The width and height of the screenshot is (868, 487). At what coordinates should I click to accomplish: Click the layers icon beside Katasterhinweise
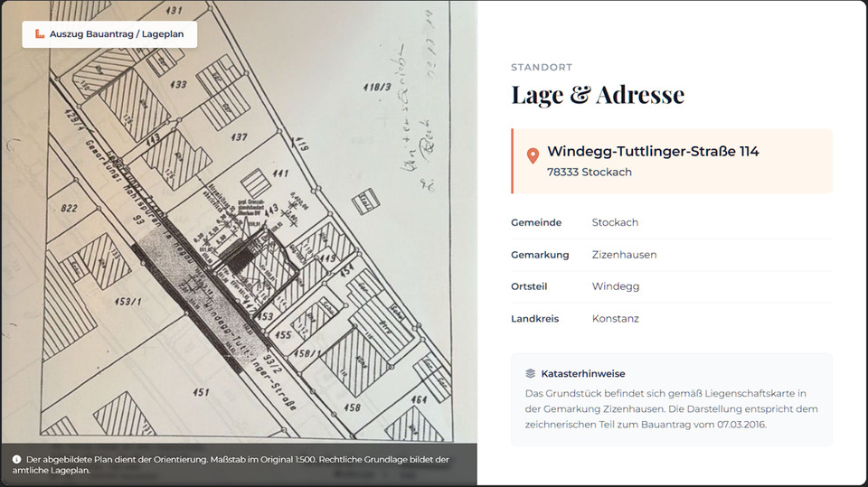[x=531, y=373]
